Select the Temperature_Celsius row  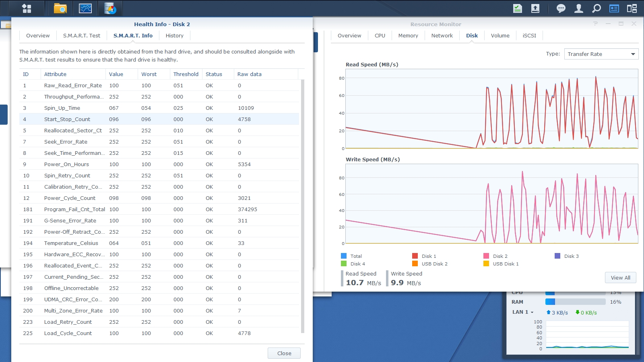(159, 243)
